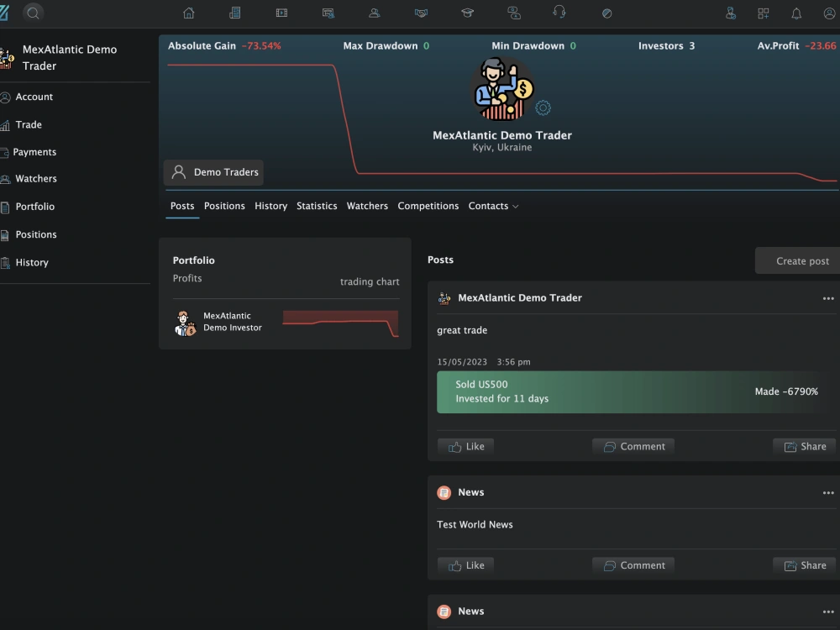
Task: Open the news document icon in top bar
Action: tap(234, 13)
